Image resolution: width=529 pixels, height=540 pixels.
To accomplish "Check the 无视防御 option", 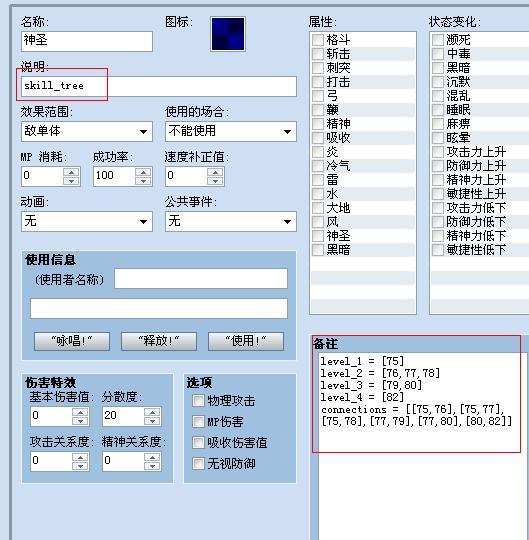I will [x=198, y=464].
